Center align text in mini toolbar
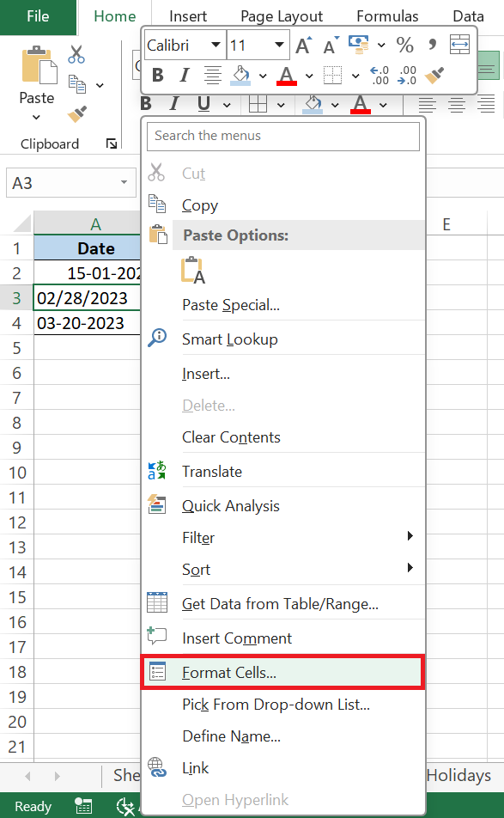Viewport: 504px width, 818px height. 212,75
